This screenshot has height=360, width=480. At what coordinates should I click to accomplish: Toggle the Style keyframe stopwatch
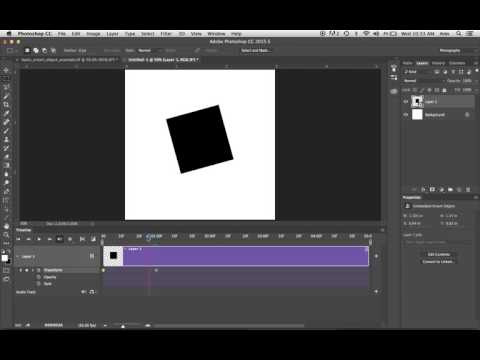pos(38,284)
